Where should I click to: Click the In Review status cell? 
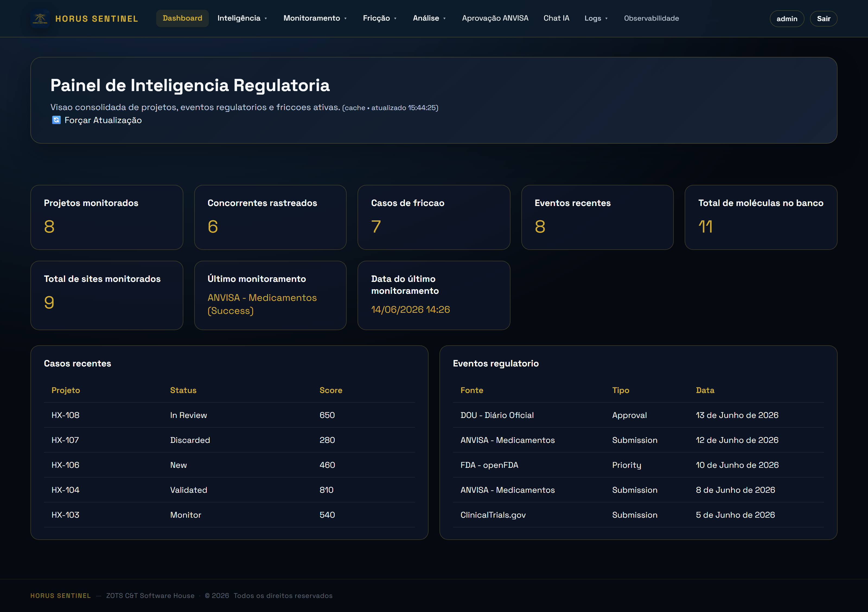click(x=189, y=415)
